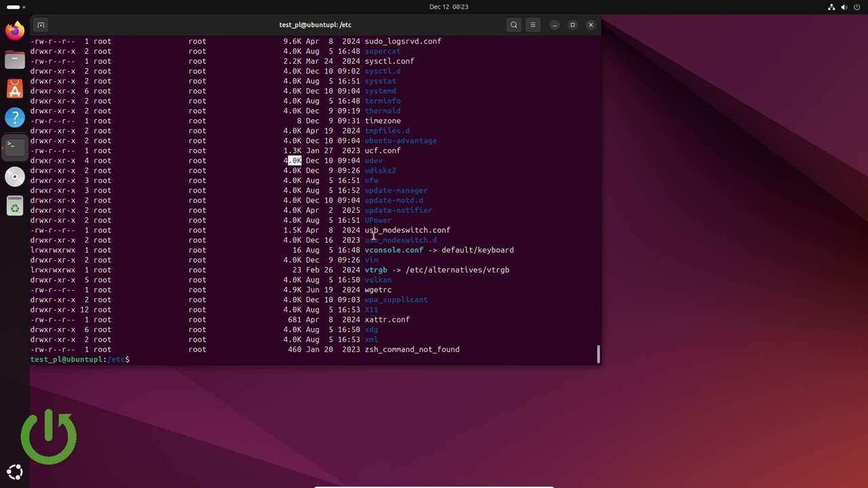Click the xdg directory name
The image size is (868, 488).
coord(372,329)
